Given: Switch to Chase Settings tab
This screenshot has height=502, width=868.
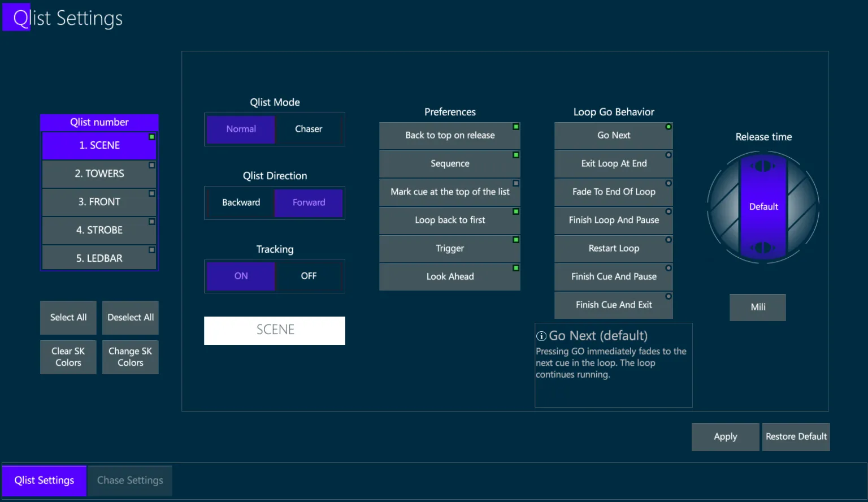Looking at the screenshot, I should click(130, 481).
